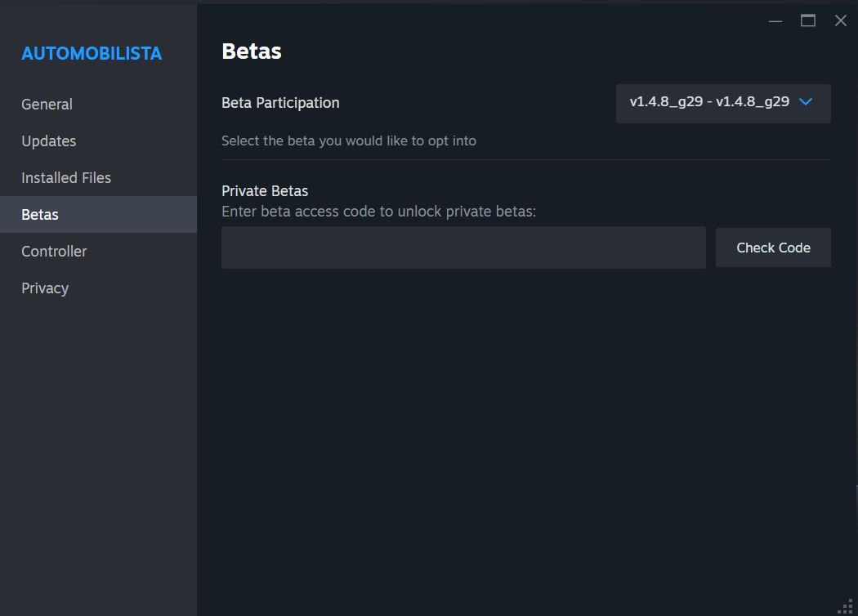Open the Privacy section

(x=45, y=288)
